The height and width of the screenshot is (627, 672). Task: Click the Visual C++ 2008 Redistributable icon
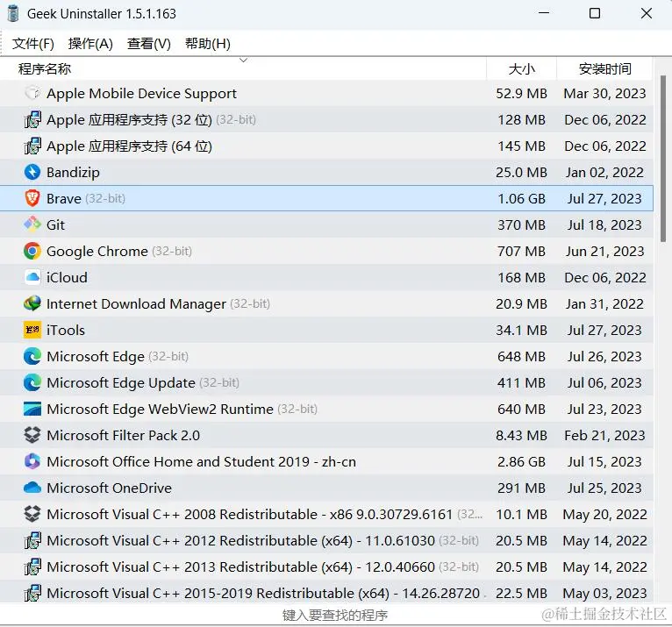[x=32, y=514]
